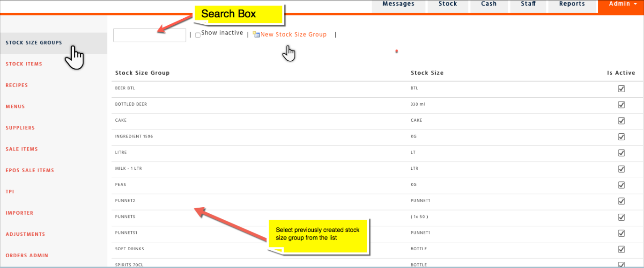The width and height of the screenshot is (644, 268).
Task: Go to Sale Items in sidebar
Action: (22, 149)
